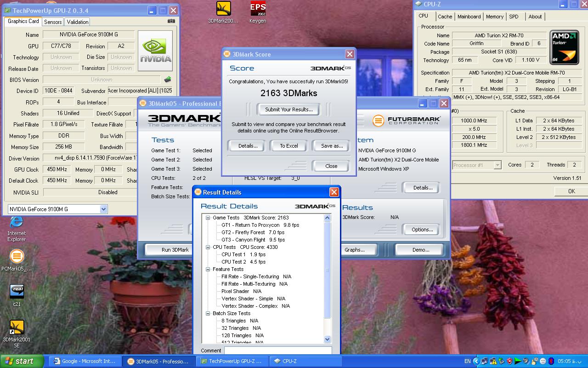The height and width of the screenshot is (368, 588).
Task: Switch to TechPowerUp GPU-Z taskbar item
Action: pos(232,361)
